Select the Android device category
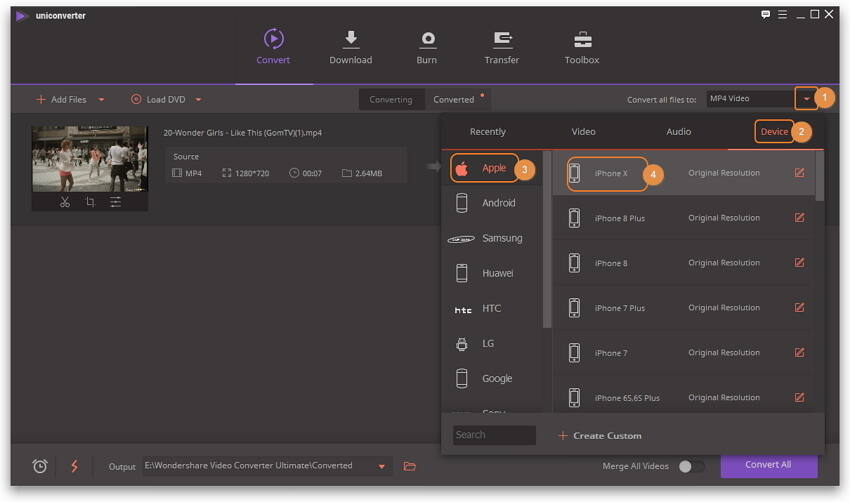Screen dimensions: 850x502 pyautogui.click(x=492, y=203)
